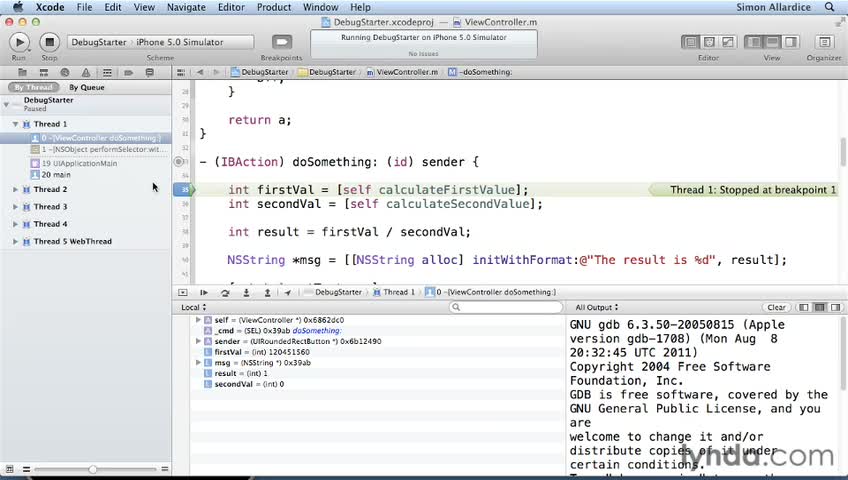Screen dimensions: 848x480
Task: Step over the current line
Action: tap(225, 292)
